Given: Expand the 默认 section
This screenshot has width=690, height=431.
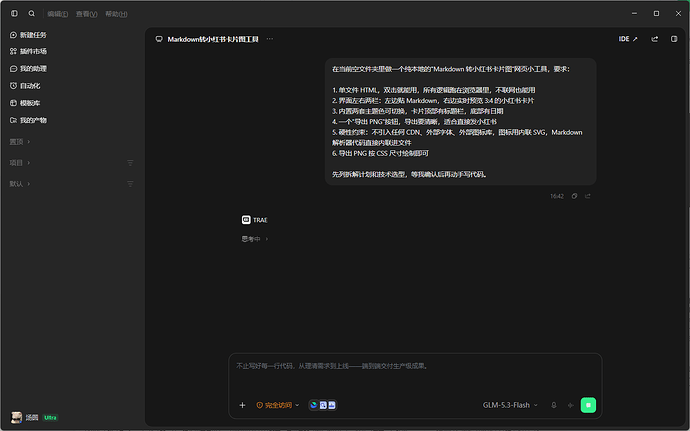Looking at the screenshot, I should click(20, 184).
